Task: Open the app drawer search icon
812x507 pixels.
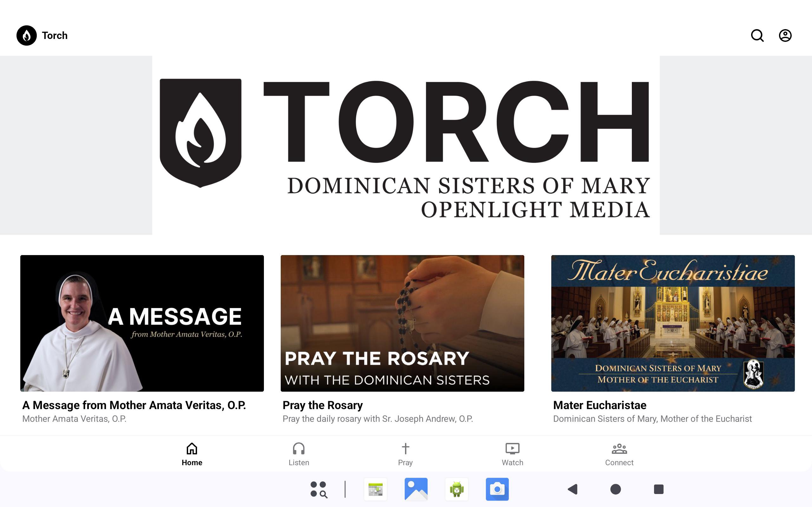Action: tap(318, 489)
